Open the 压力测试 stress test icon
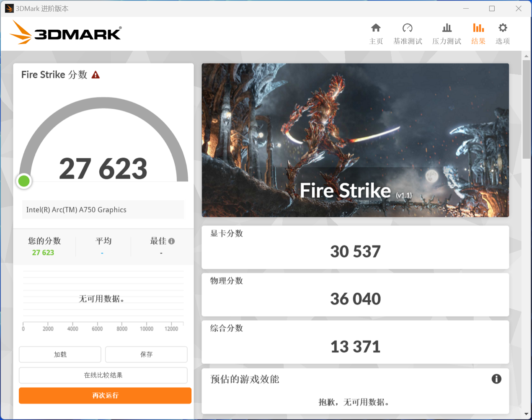532x420 pixels. (x=447, y=28)
